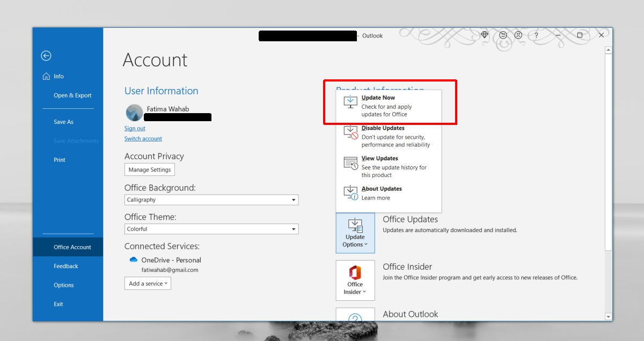Click the vertical scrollbar down arrow
This screenshot has height=341, width=644.
[x=608, y=317]
